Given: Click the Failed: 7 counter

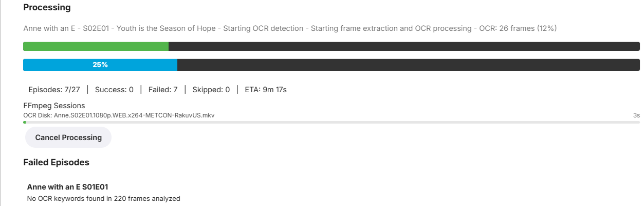Looking at the screenshot, I should pyautogui.click(x=163, y=90).
